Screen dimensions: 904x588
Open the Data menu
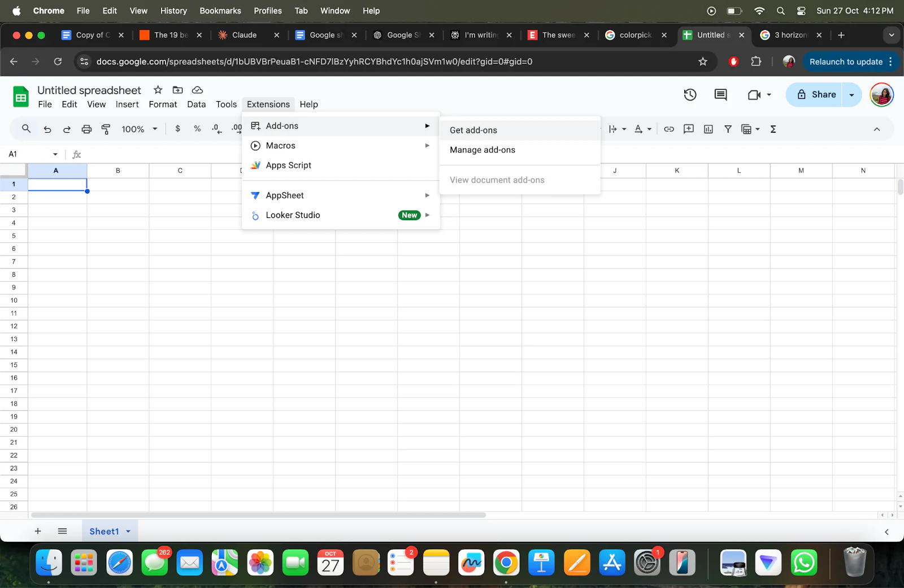[x=196, y=104]
